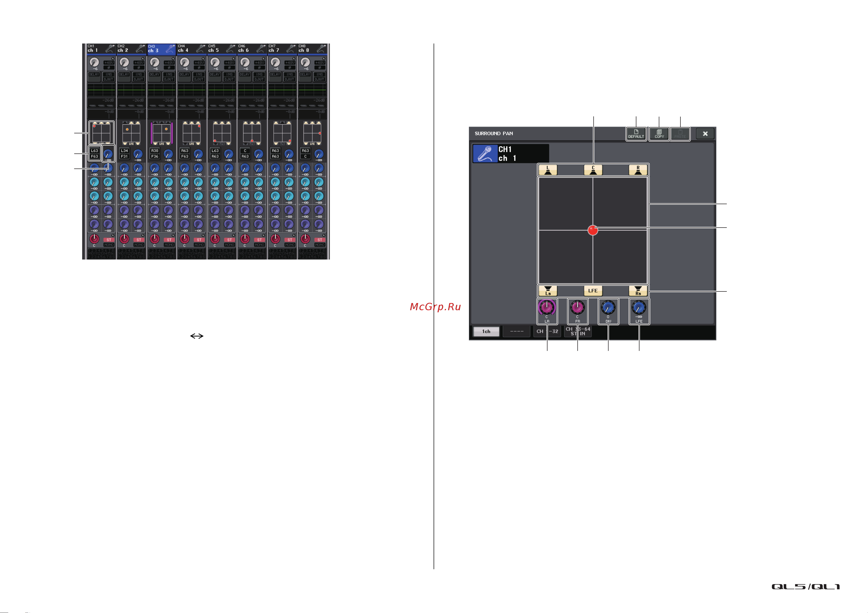Select the CH8 channel name header
868x613 pixels.
tap(312, 49)
